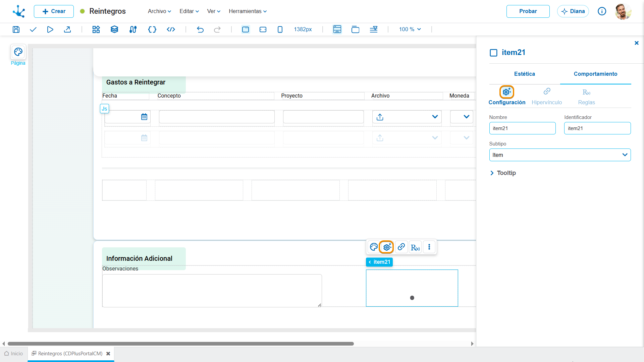The height and width of the screenshot is (362, 644).
Task: Click the Save icon in toolbar
Action: (x=16, y=29)
